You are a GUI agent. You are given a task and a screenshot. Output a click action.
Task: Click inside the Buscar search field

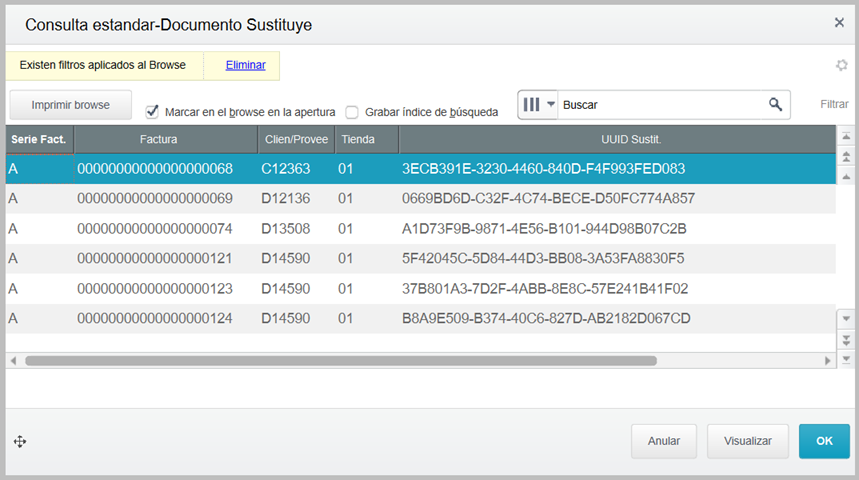coord(660,104)
